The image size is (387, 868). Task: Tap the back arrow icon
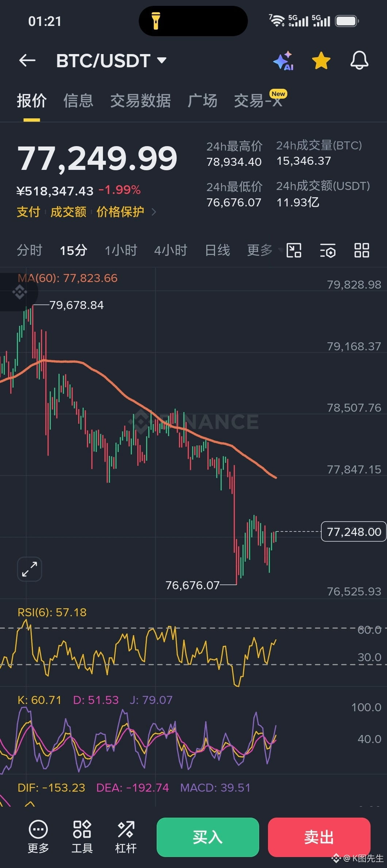tap(27, 60)
